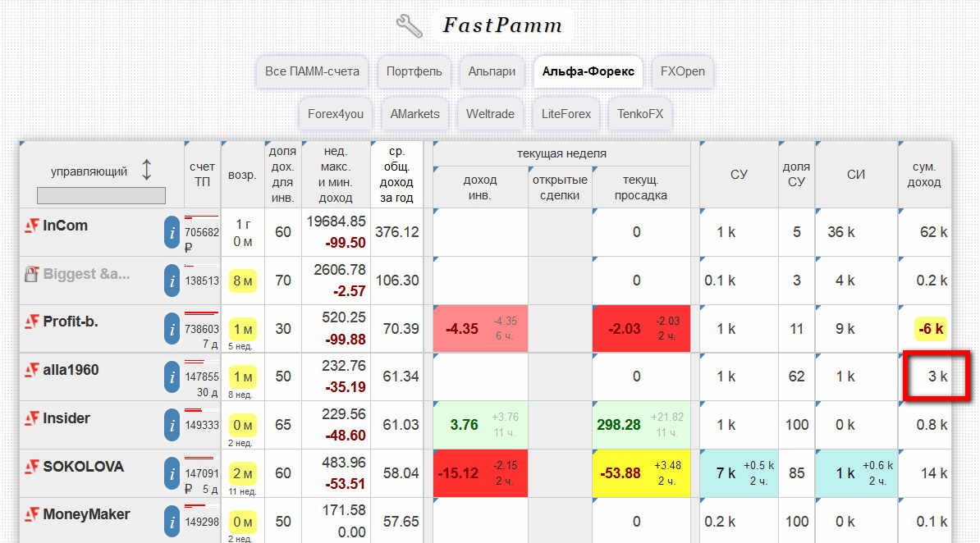Sort by текущ. просадка column header
This screenshot has height=543, width=980.
click(640, 187)
